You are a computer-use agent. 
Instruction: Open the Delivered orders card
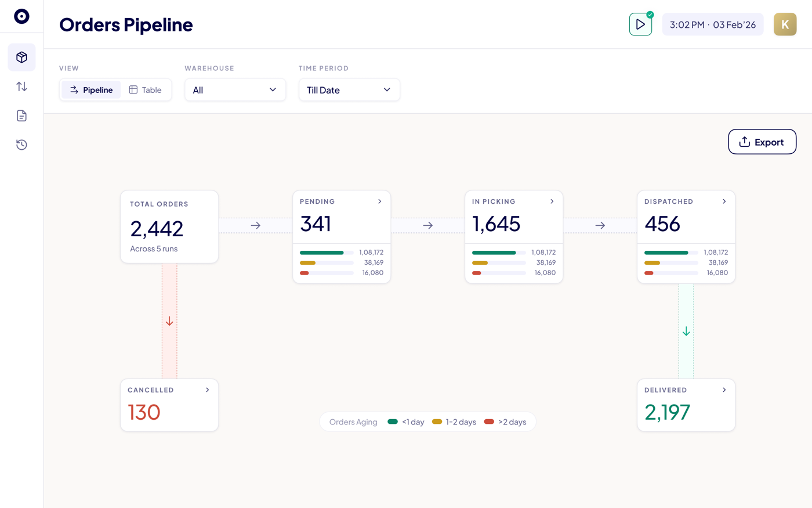(686, 405)
